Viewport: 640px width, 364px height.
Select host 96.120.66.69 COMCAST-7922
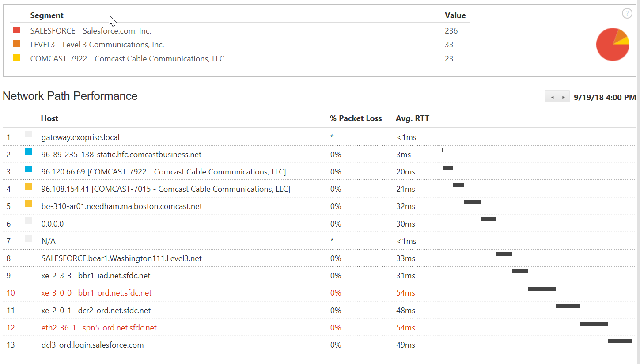click(163, 172)
